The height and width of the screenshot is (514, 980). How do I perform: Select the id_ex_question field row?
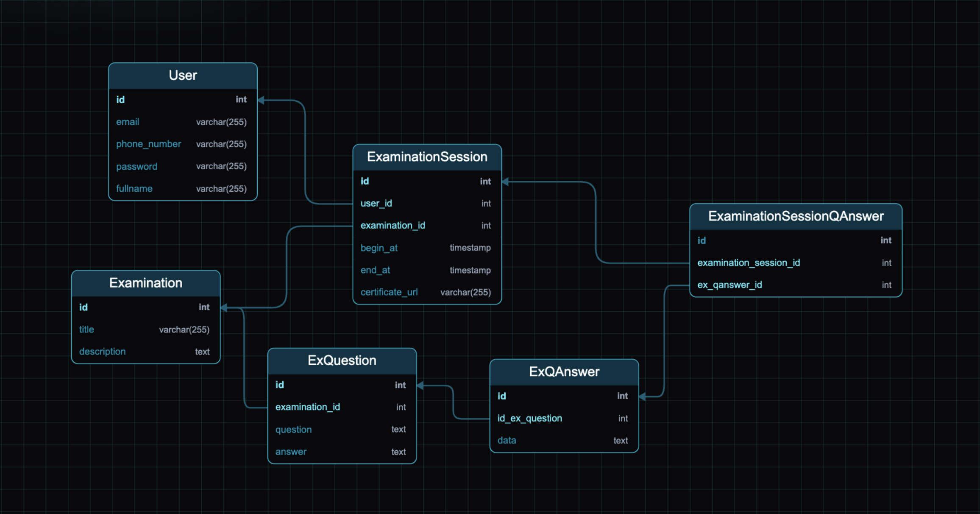point(529,419)
